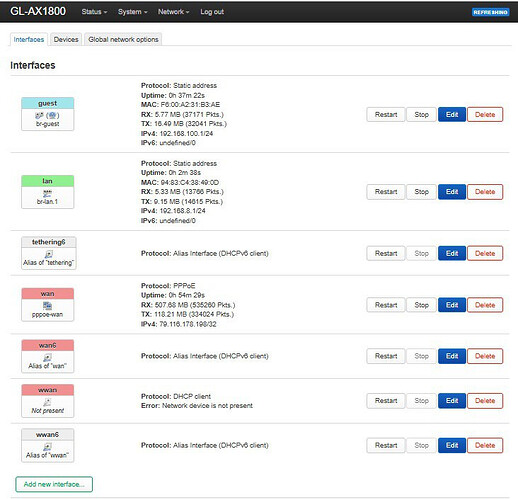Restart the wwan DHCP client interface

point(386,401)
